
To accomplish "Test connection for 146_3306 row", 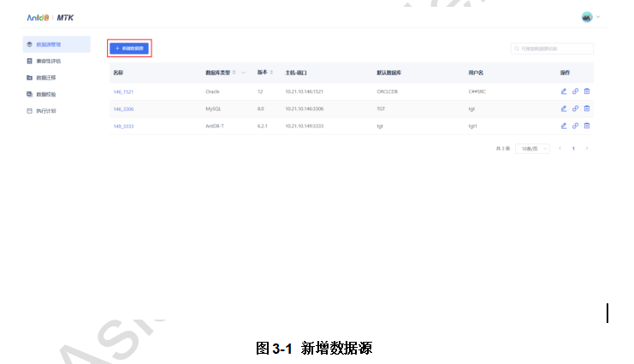I will pyautogui.click(x=575, y=109).
